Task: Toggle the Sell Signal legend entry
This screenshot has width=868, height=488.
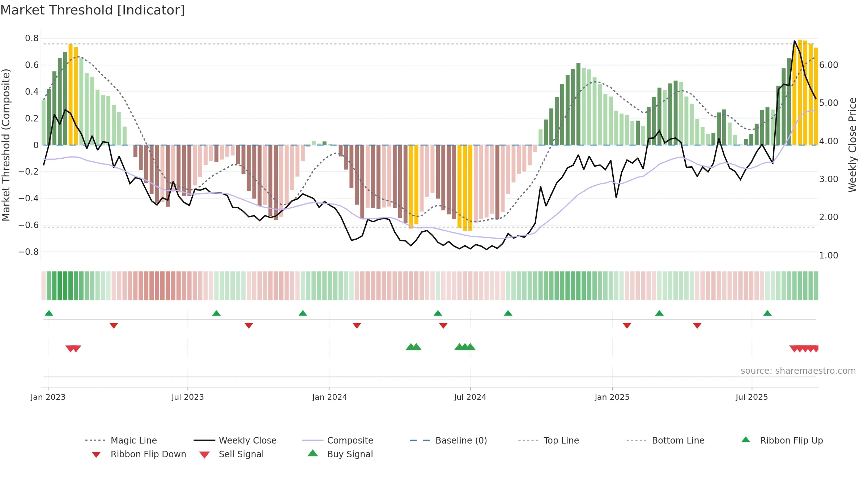Action: [x=231, y=454]
